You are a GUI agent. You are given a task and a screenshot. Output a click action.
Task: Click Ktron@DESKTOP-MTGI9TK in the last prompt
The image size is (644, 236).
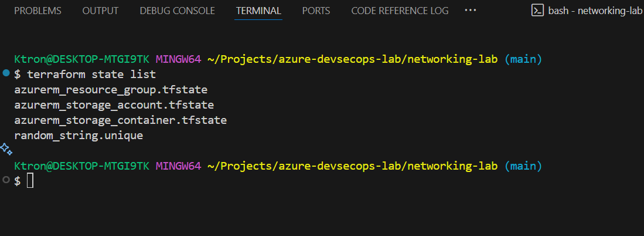tap(81, 166)
